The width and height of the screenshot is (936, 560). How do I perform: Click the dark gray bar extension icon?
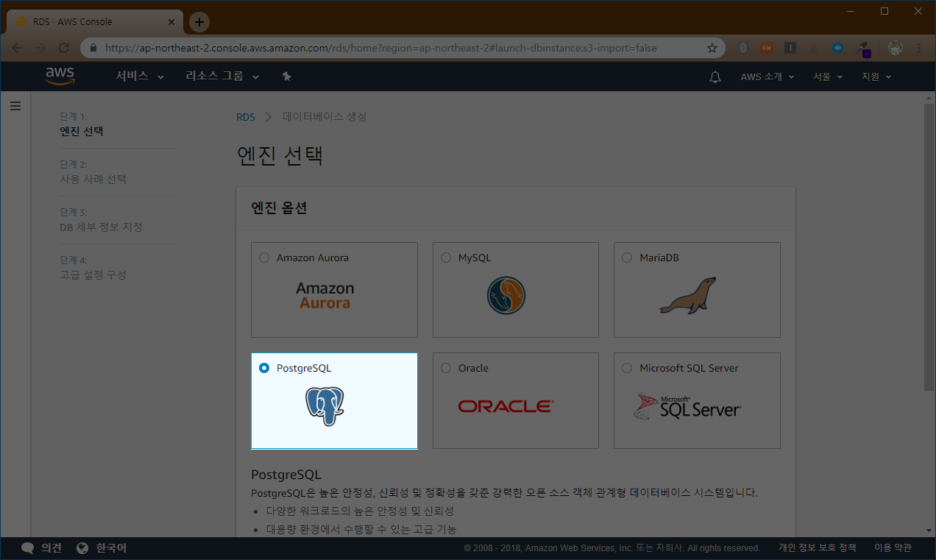click(790, 48)
